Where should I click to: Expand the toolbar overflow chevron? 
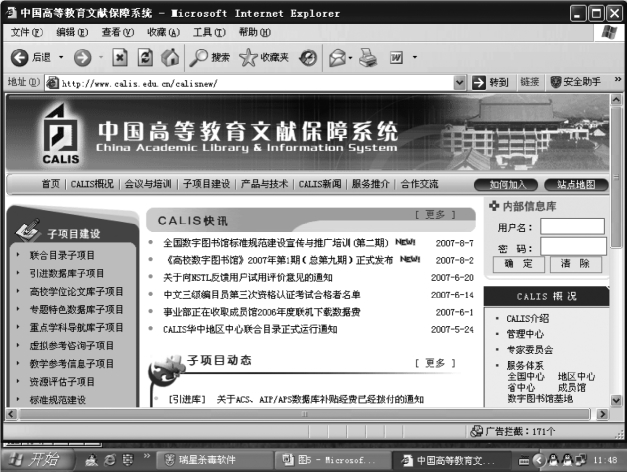click(x=618, y=80)
